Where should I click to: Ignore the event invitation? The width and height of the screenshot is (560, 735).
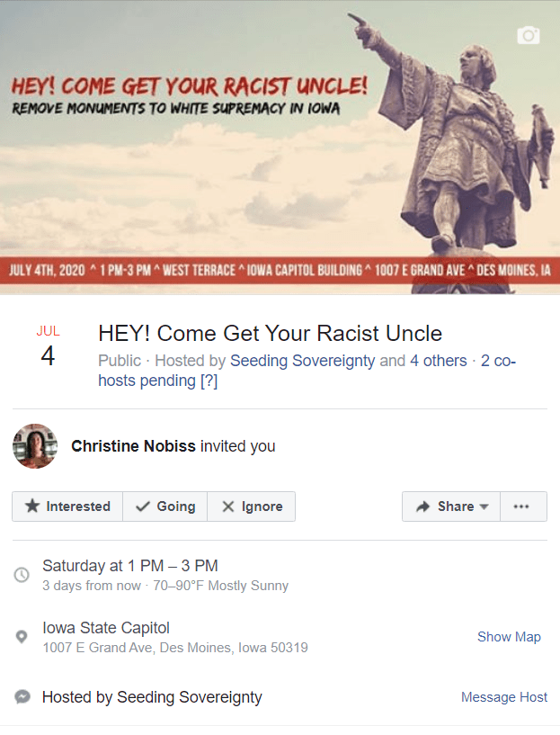pos(252,506)
